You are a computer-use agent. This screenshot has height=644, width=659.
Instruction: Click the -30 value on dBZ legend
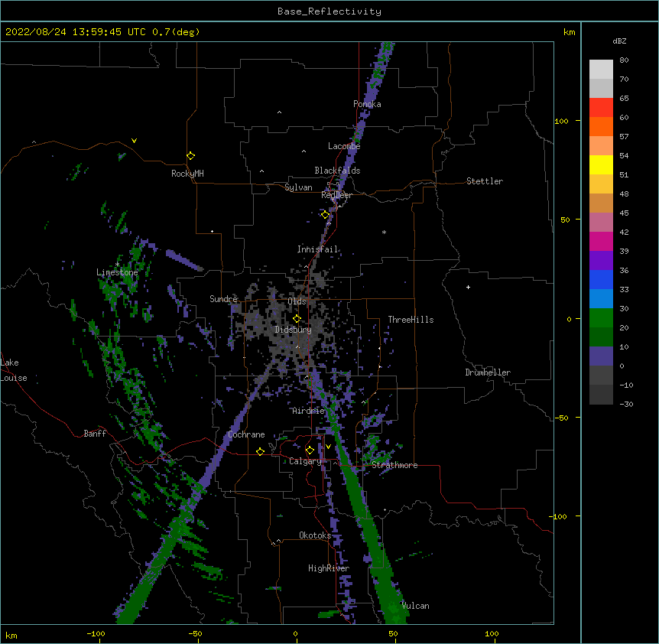tap(626, 404)
